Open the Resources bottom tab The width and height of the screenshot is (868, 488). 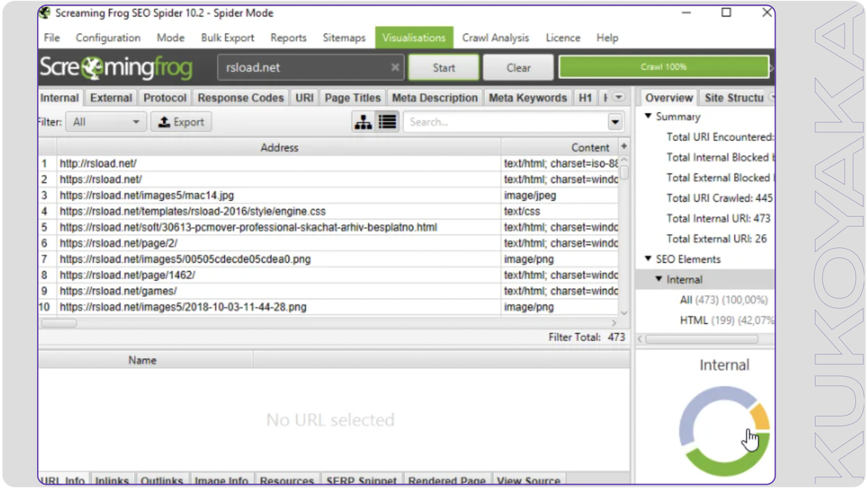(x=287, y=481)
